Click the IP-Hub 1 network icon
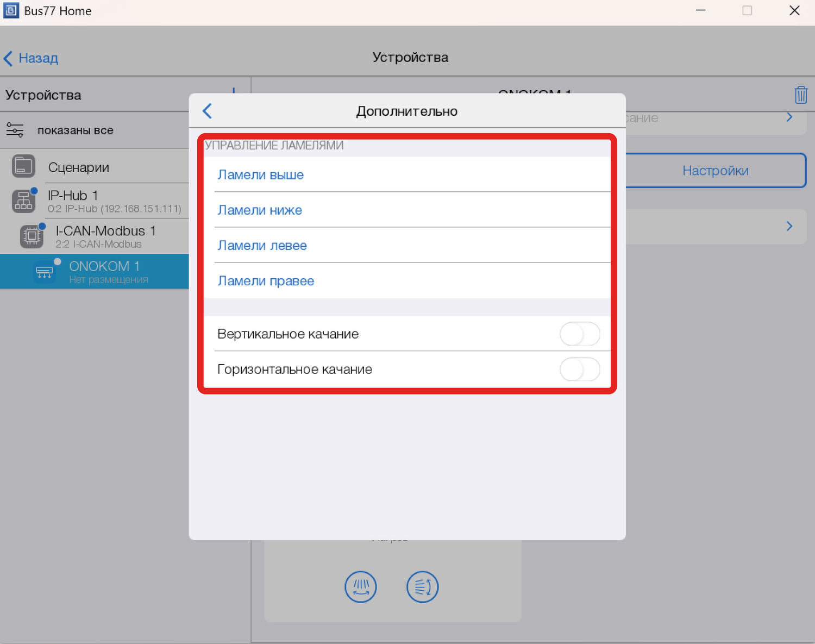This screenshot has width=815, height=644. tap(23, 201)
